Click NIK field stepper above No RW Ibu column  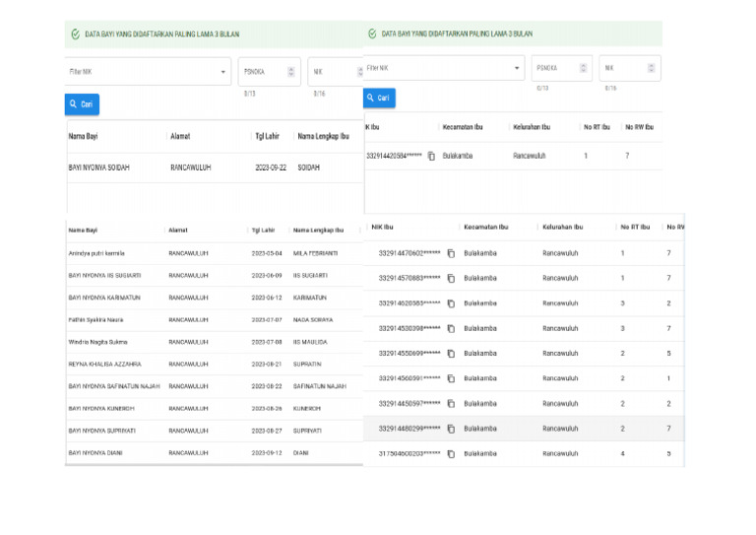pyautogui.click(x=653, y=68)
